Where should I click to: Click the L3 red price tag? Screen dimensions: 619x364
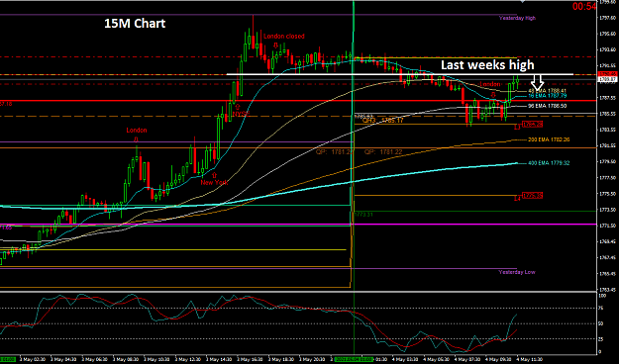pyautogui.click(x=532, y=125)
